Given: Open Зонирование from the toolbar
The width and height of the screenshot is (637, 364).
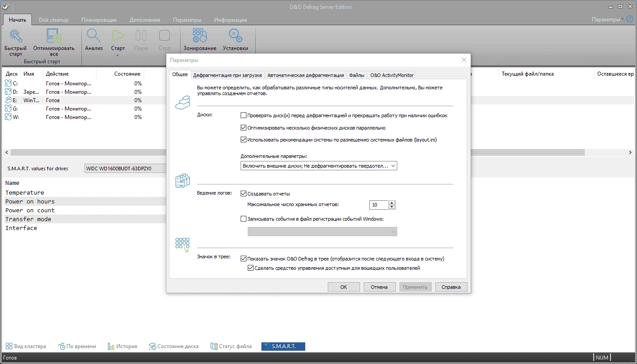Looking at the screenshot, I should [x=200, y=36].
